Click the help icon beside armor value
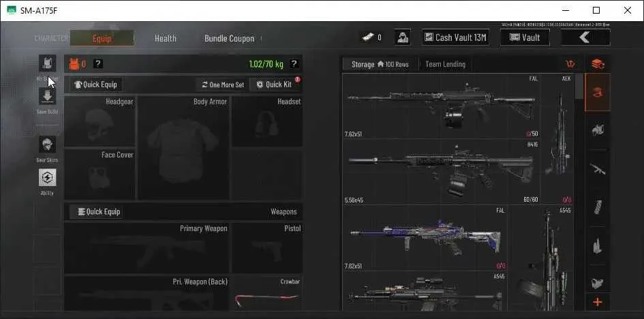 tap(97, 63)
